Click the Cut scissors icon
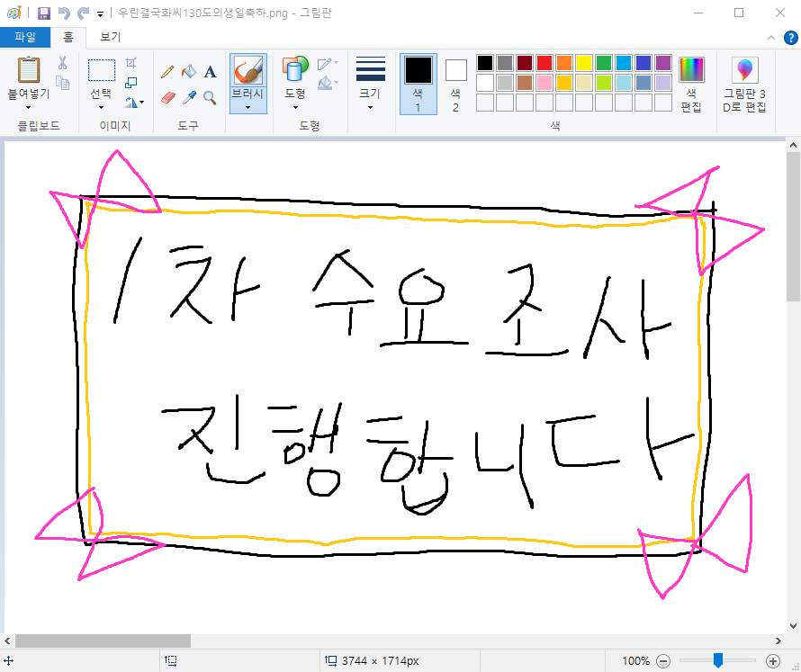Screen dimensions: 801x672 tap(62, 63)
